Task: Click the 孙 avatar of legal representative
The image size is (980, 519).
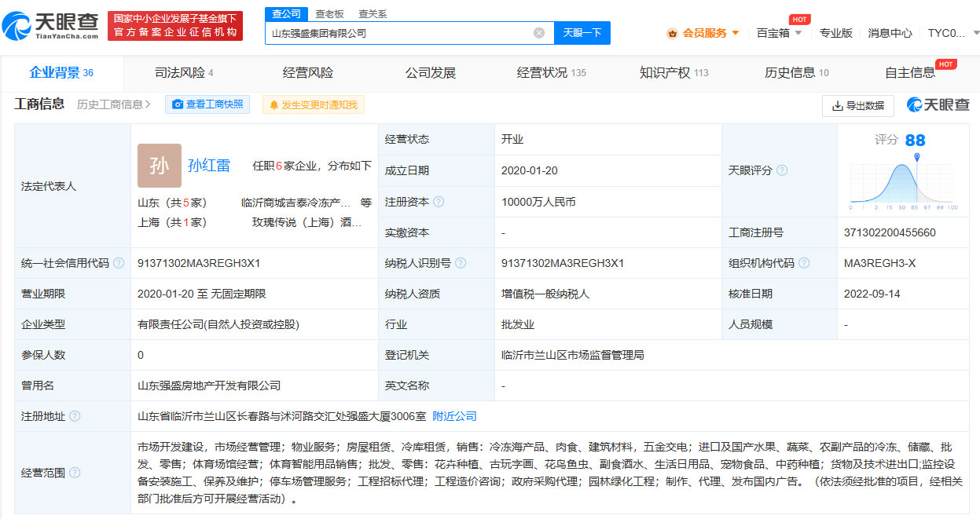Action: [159, 166]
